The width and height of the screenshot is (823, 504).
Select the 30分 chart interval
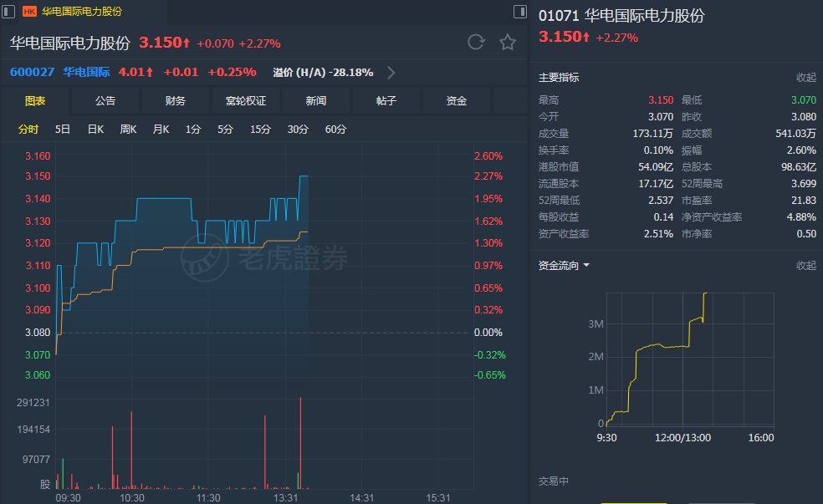pyautogui.click(x=298, y=129)
